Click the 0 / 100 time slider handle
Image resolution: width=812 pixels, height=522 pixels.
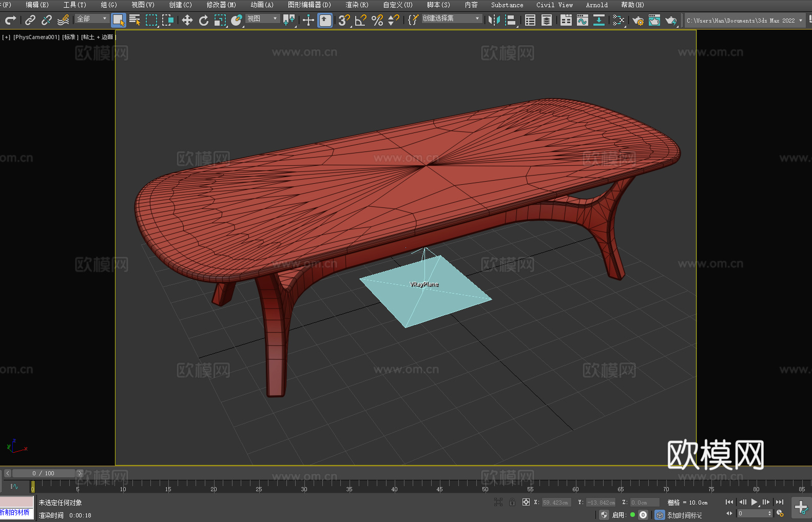44,473
